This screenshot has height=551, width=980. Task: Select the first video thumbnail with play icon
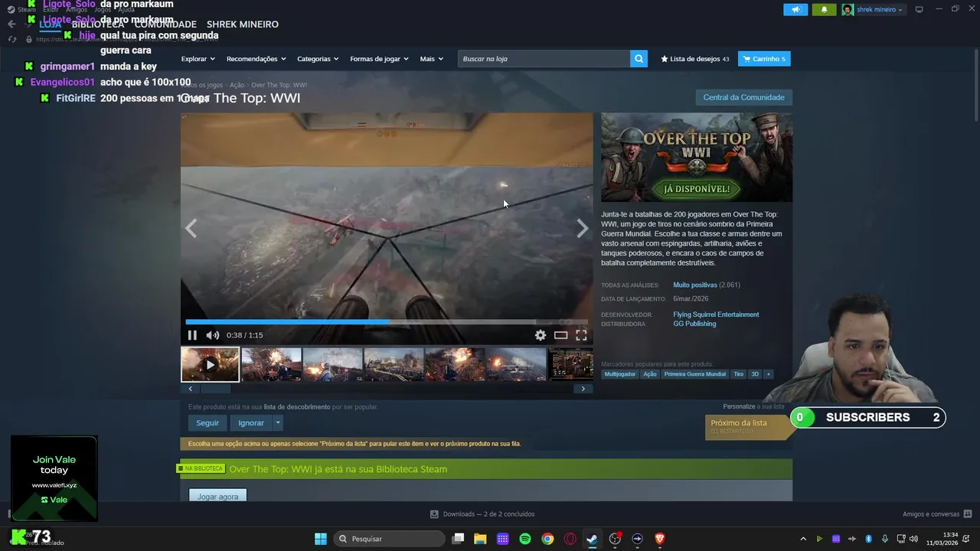click(210, 364)
